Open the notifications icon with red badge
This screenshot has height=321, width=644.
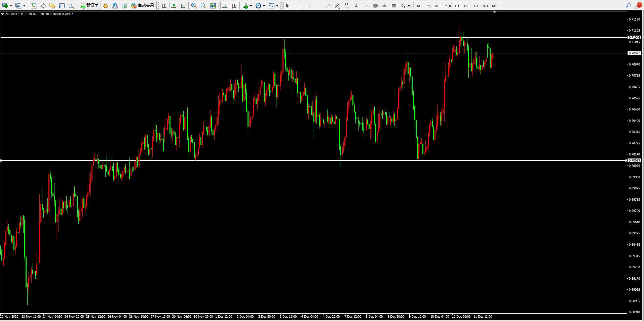click(638, 5)
